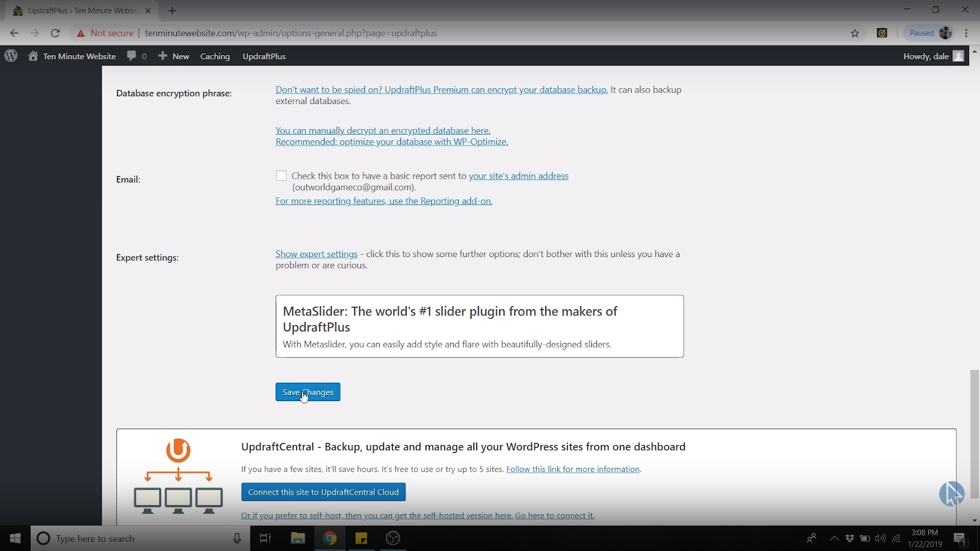Open Sticky Notes from taskbar
The height and width of the screenshot is (551, 980).
click(x=361, y=538)
